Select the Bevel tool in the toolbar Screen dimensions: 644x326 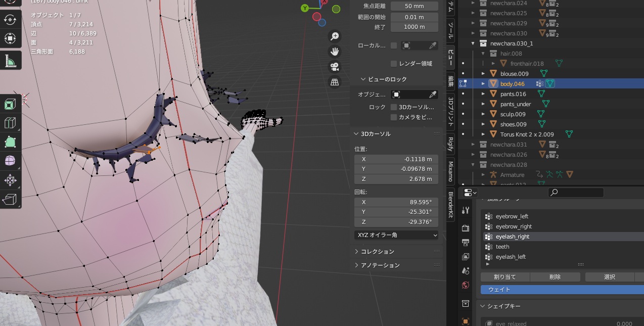(x=10, y=123)
